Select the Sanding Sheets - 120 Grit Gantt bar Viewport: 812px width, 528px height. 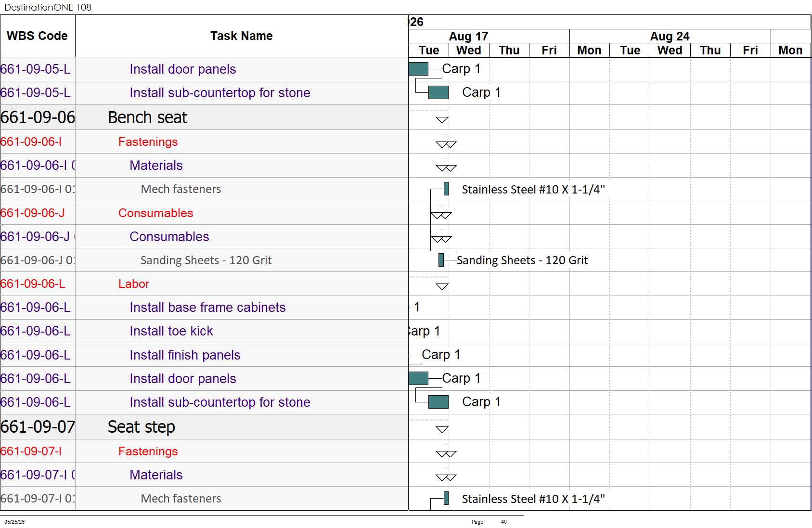(x=441, y=260)
